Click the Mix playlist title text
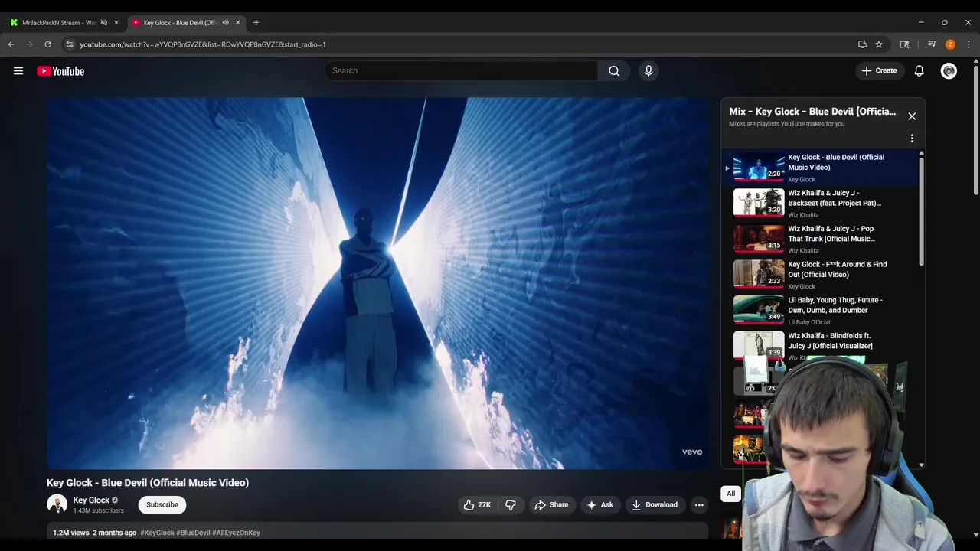This screenshot has height=551, width=980. [x=812, y=112]
